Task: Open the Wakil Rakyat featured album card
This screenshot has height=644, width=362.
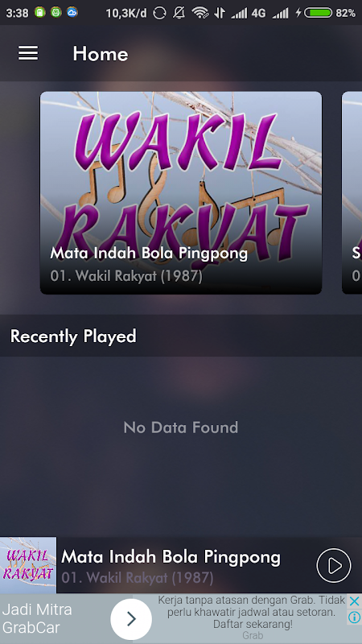Action: tap(181, 192)
